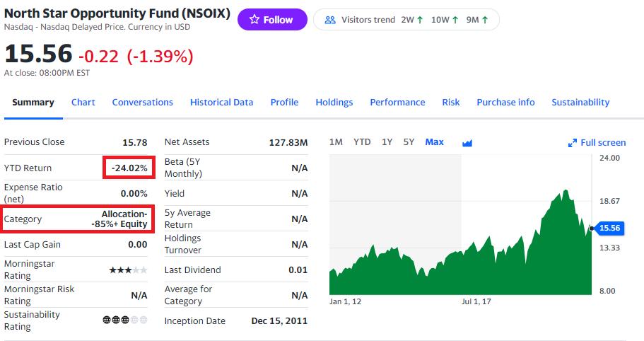This screenshot has width=644, height=341.
Task: Click the Follow star button
Action: click(x=272, y=20)
